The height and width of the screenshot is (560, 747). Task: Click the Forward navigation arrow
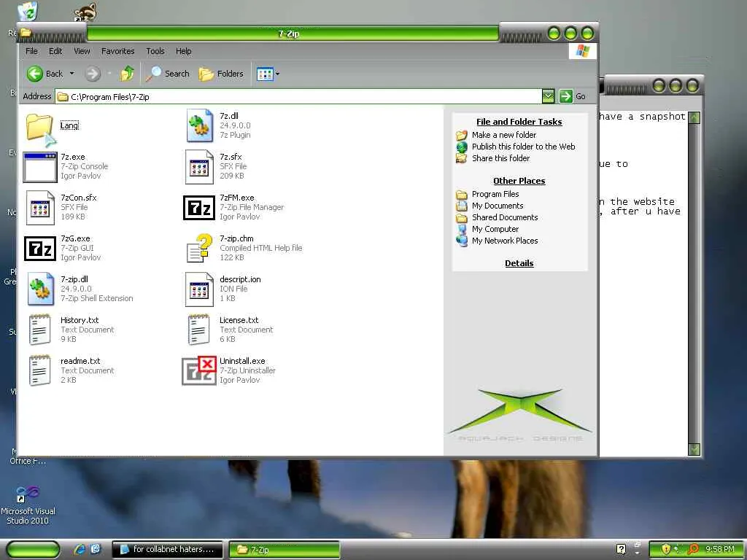point(93,74)
